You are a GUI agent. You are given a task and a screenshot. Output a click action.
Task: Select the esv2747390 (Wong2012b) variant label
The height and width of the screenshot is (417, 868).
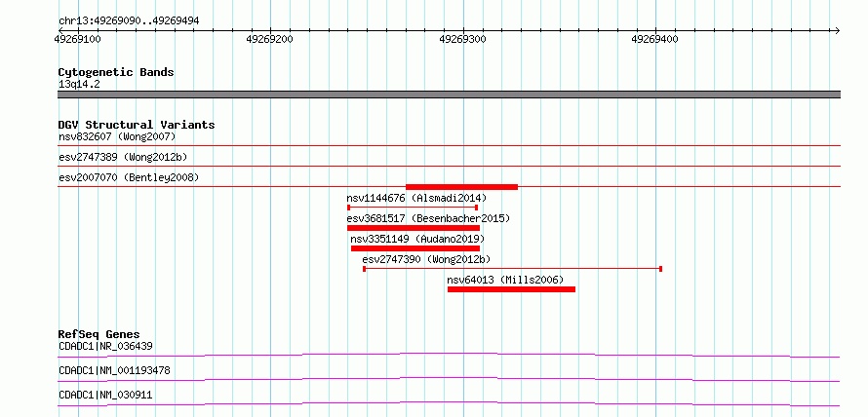(x=426, y=259)
